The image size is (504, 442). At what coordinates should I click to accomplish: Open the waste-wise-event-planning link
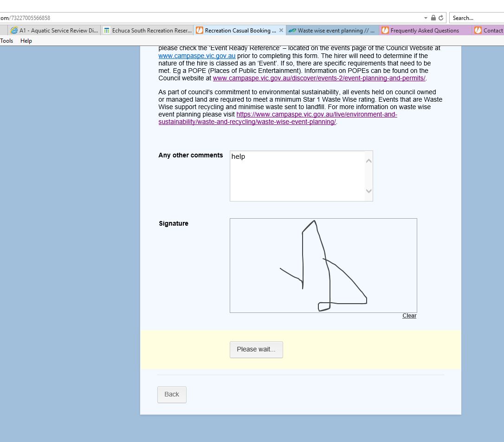point(278,118)
